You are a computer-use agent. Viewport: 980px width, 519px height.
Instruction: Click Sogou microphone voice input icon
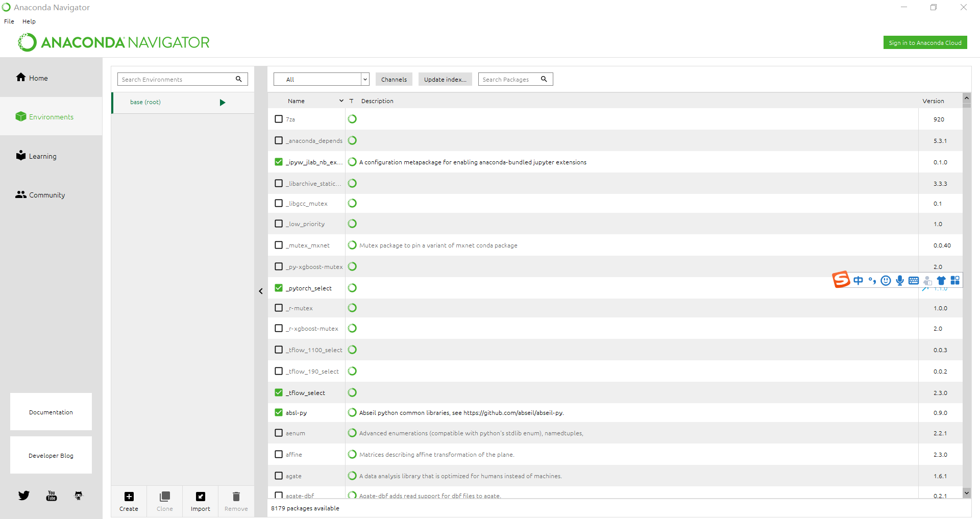(900, 280)
